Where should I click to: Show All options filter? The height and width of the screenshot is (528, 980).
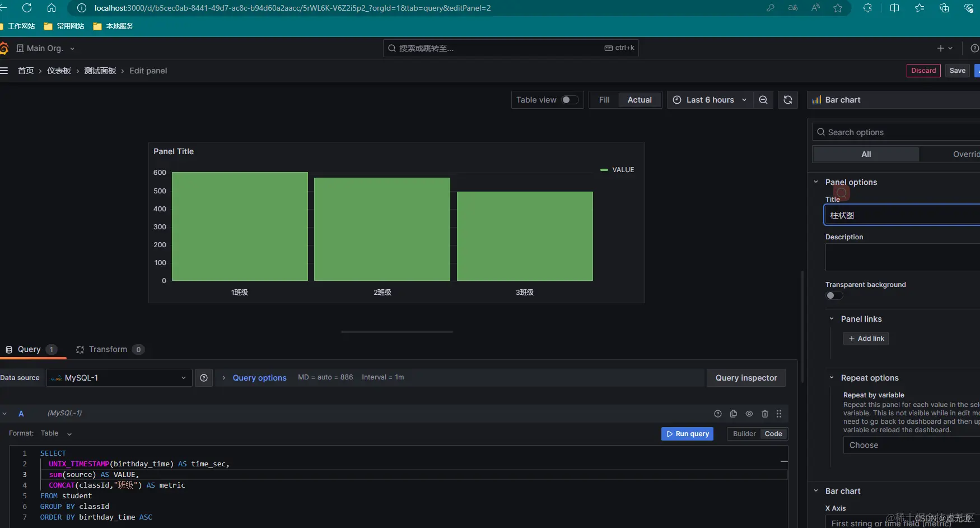[866, 154]
